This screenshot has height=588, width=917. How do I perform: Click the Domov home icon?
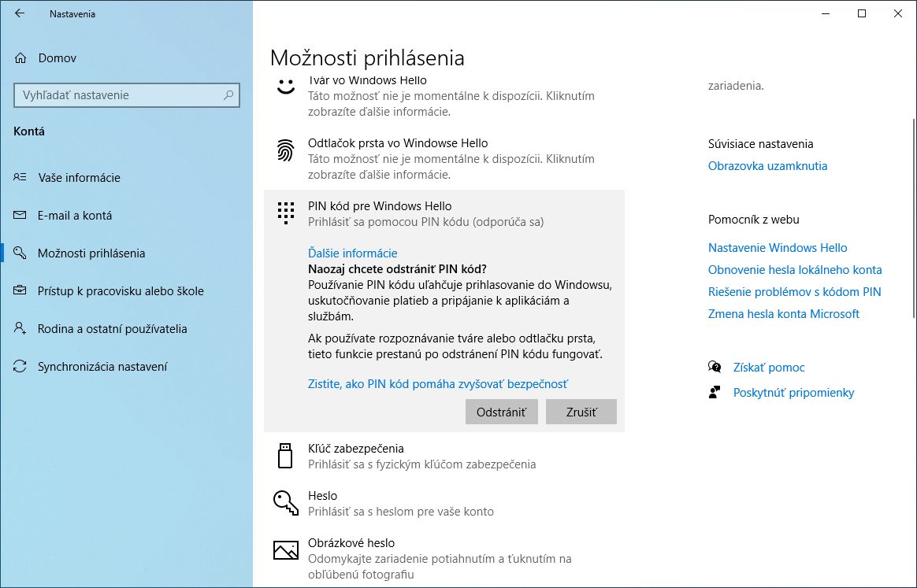(20, 58)
